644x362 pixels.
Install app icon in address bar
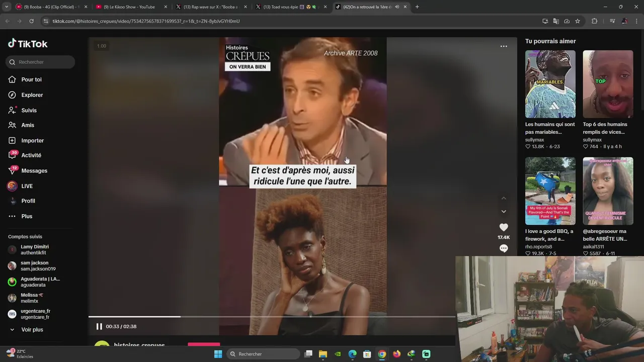tap(545, 21)
